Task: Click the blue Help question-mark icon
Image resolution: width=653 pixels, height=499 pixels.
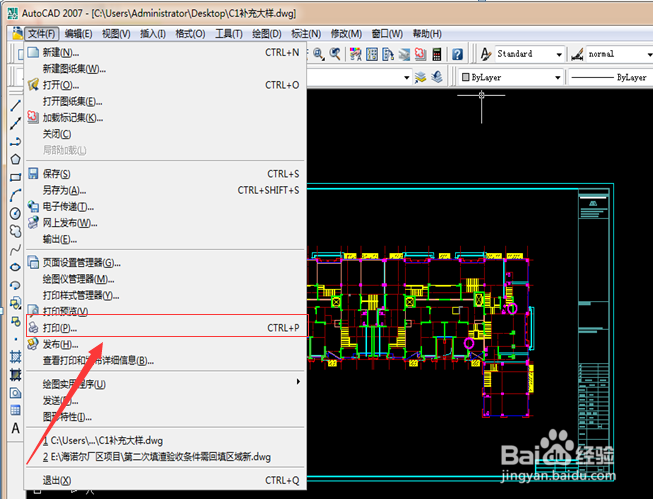Action: pyautogui.click(x=457, y=54)
